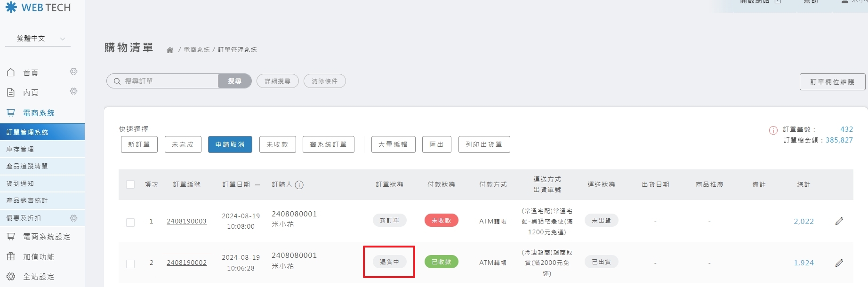
Task: Check the box for order row 2
Action: 130,263
